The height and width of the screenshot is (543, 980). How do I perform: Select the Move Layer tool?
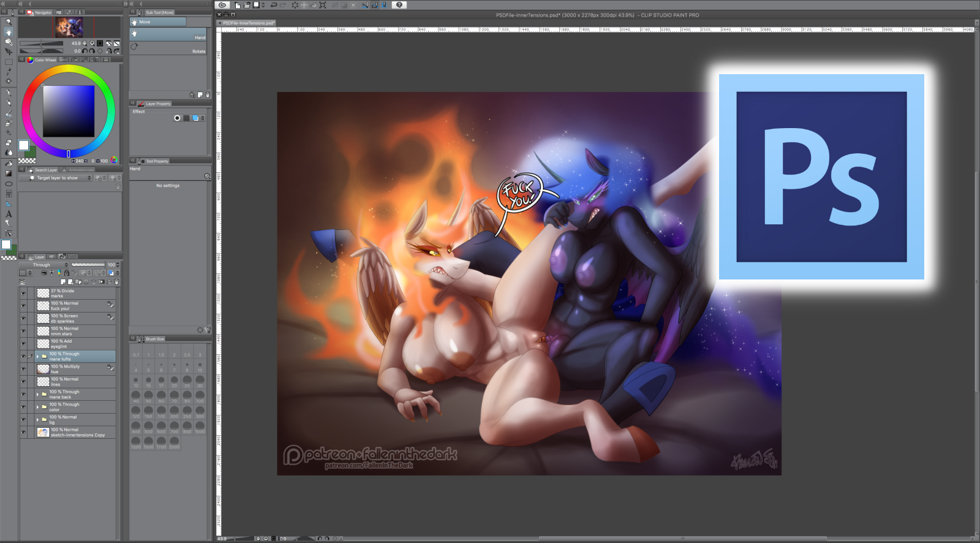point(9,51)
